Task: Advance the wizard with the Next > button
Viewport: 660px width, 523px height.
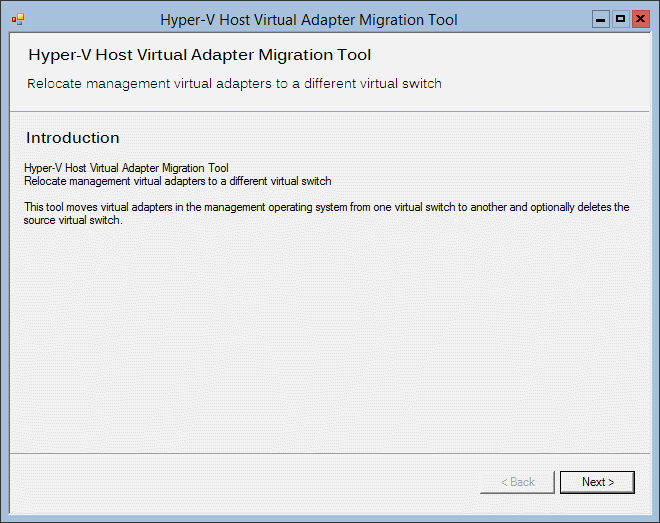Action: [x=597, y=482]
